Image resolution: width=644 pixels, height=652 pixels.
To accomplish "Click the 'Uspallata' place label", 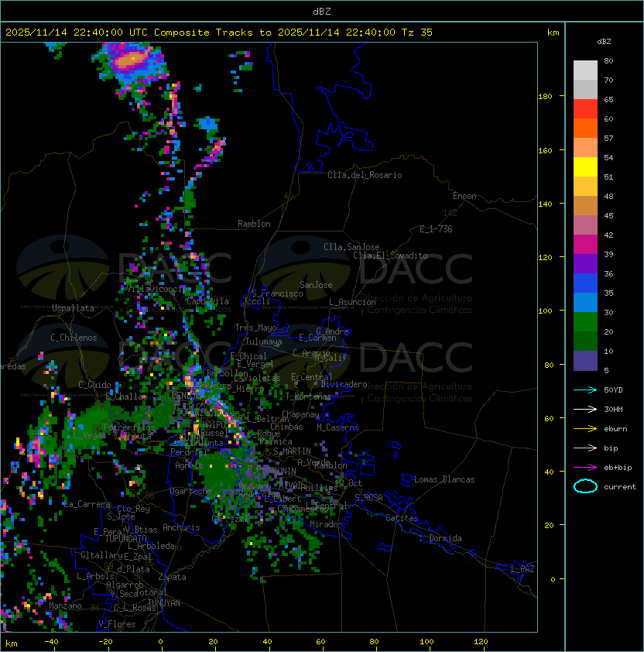I will (73, 308).
